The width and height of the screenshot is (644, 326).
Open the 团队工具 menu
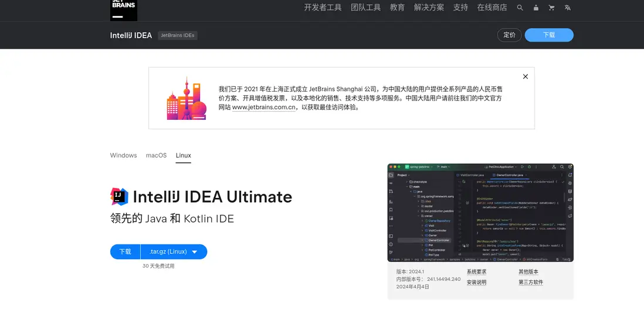point(365,8)
